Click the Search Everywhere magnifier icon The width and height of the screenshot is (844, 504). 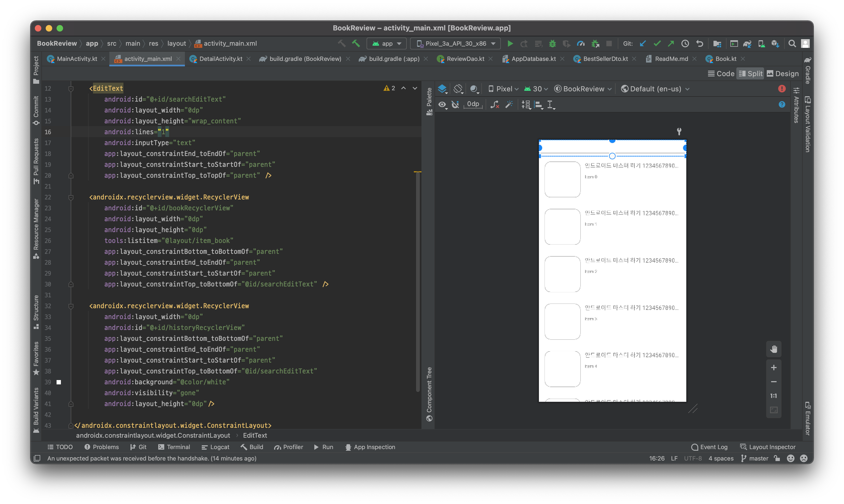click(x=792, y=43)
